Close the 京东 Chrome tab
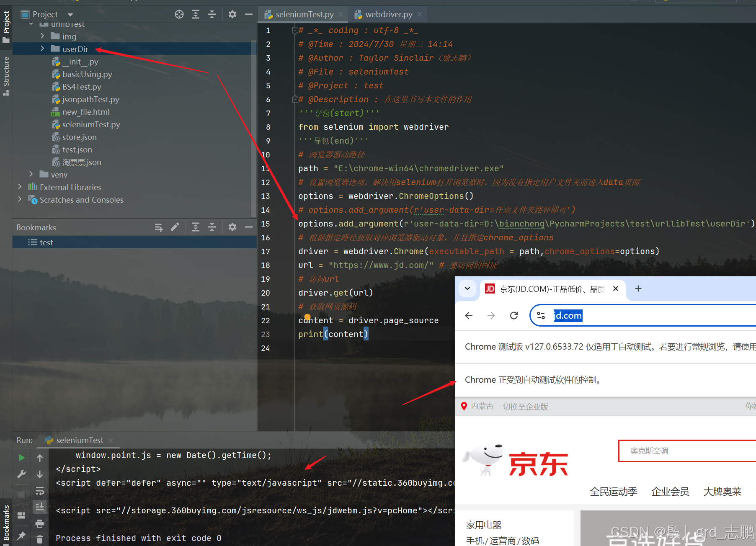Screen dimensions: 756x546 [616, 288]
